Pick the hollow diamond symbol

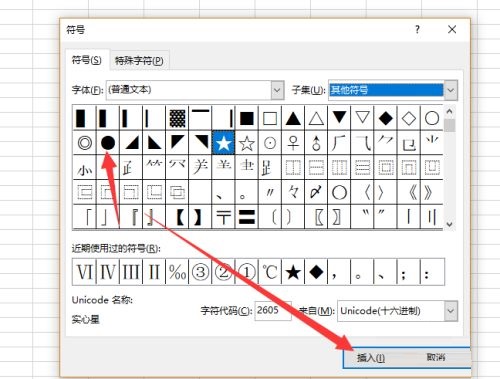[x=409, y=118]
